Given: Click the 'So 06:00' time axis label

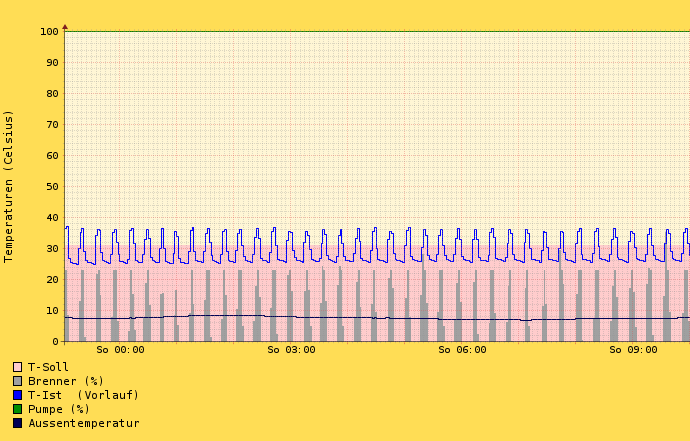Looking at the screenshot, I should pyautogui.click(x=462, y=350).
